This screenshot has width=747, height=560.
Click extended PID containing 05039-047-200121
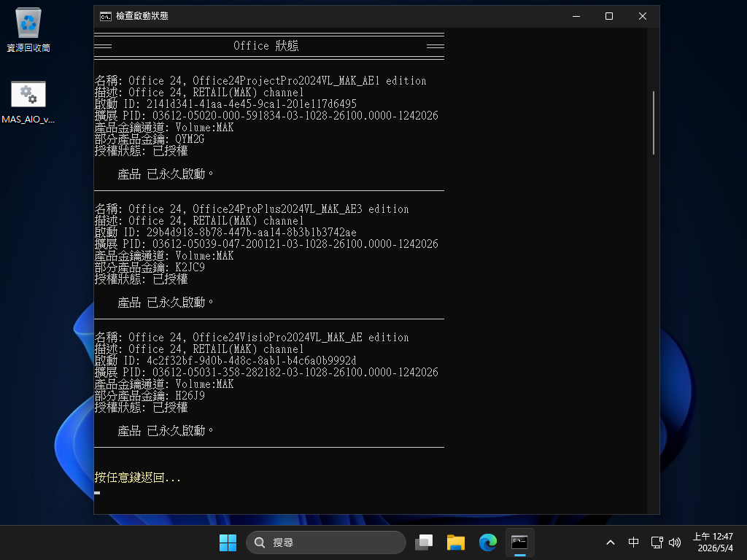[x=295, y=244]
